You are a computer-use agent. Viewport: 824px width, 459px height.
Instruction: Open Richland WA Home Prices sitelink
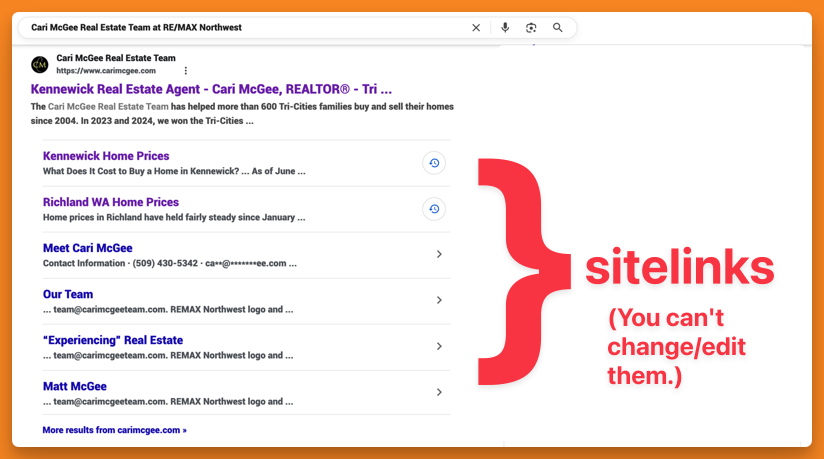(x=111, y=202)
